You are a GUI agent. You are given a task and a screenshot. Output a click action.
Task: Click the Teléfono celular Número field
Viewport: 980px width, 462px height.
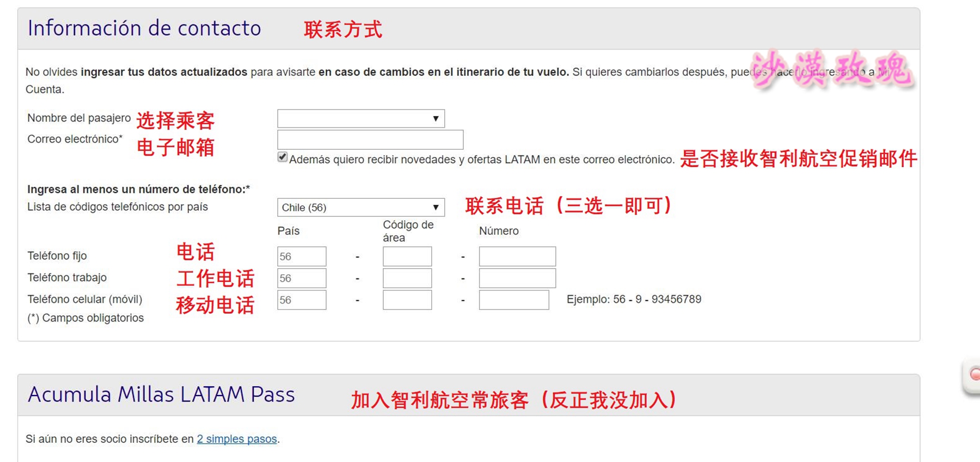tap(514, 300)
